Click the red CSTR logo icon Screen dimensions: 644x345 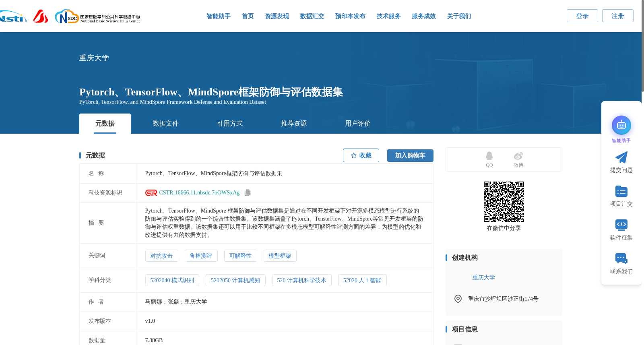coord(151,193)
